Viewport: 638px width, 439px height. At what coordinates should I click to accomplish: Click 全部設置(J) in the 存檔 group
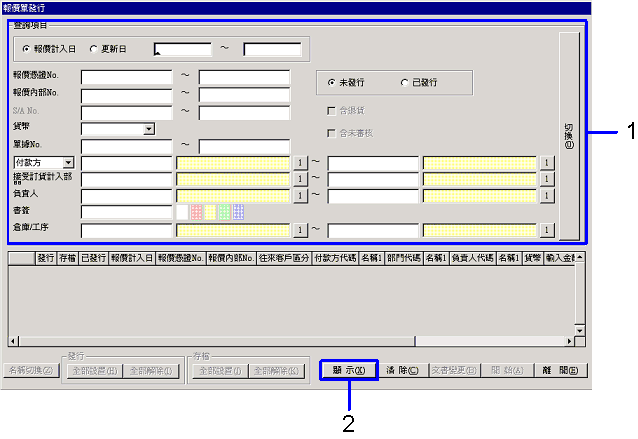(220, 371)
